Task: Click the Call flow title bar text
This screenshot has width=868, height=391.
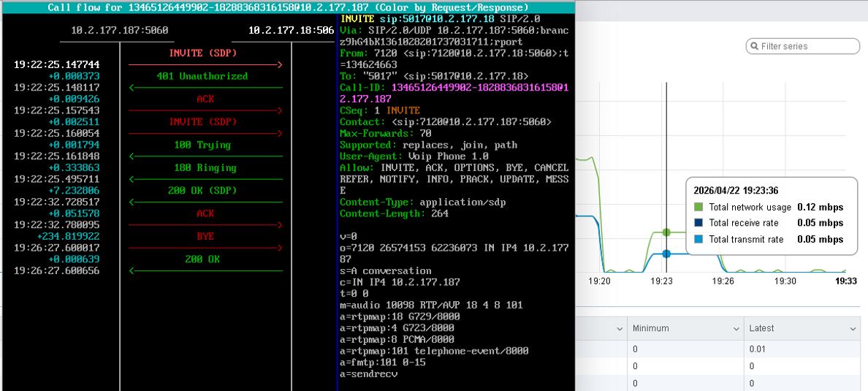Action: pos(288,8)
